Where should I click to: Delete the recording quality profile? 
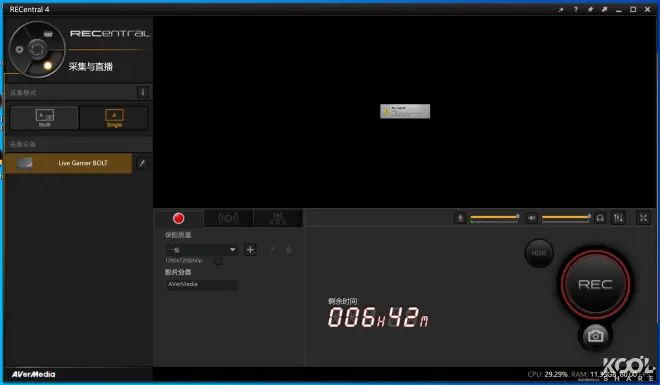click(x=288, y=250)
